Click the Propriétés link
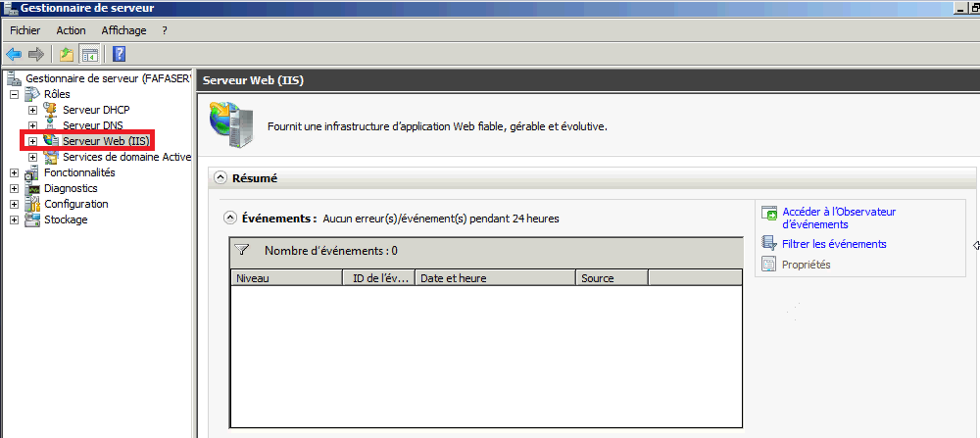Screen dimensions: 980x438 point(806,265)
